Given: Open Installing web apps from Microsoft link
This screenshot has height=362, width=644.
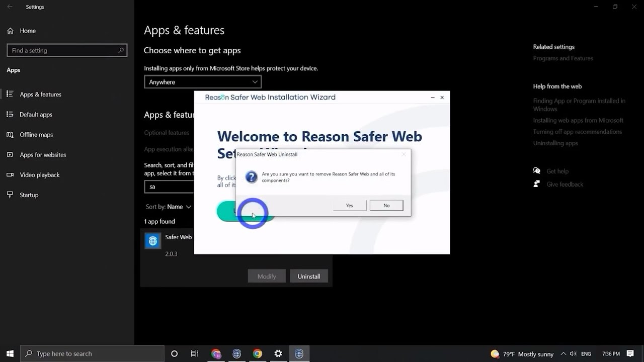Looking at the screenshot, I should [578, 120].
